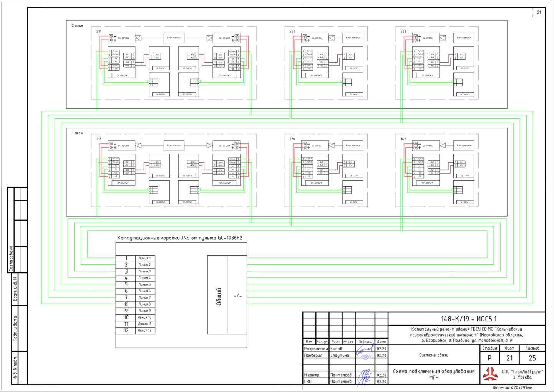Select the Общий terminal block
The height and width of the screenshot is (392, 554).
click(x=217, y=295)
